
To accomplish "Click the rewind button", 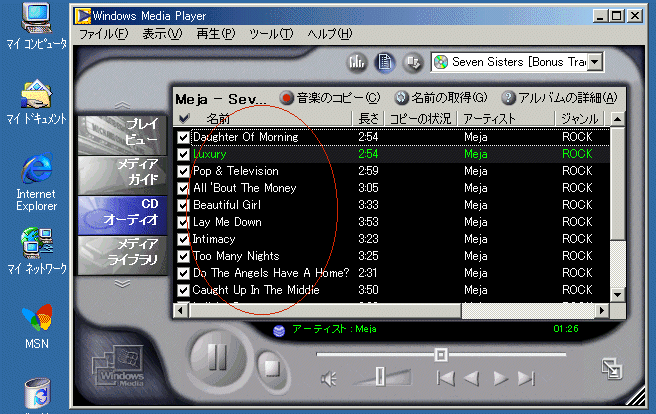I will click(x=472, y=378).
